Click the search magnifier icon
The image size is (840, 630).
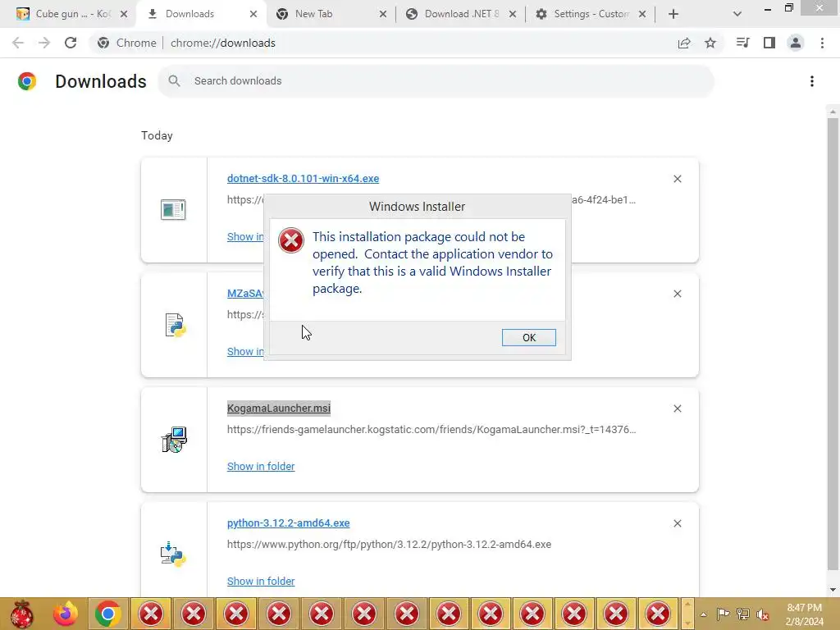174,81
